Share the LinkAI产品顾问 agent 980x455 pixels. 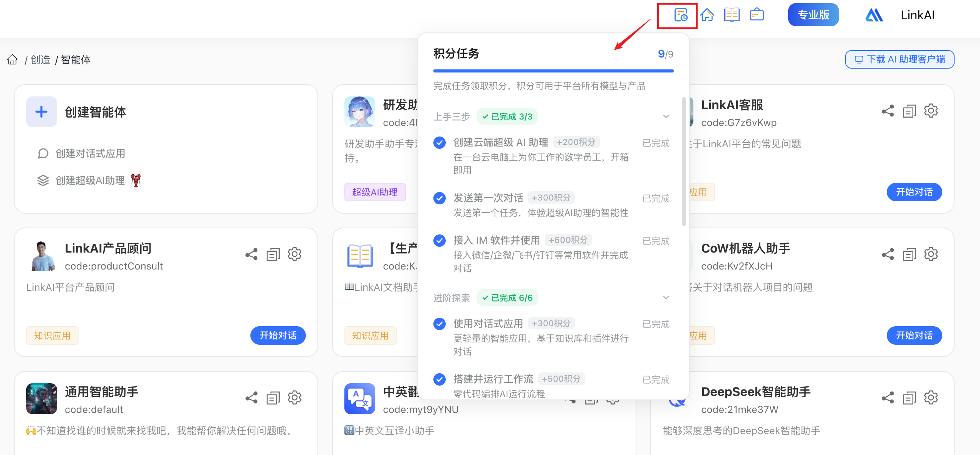252,254
